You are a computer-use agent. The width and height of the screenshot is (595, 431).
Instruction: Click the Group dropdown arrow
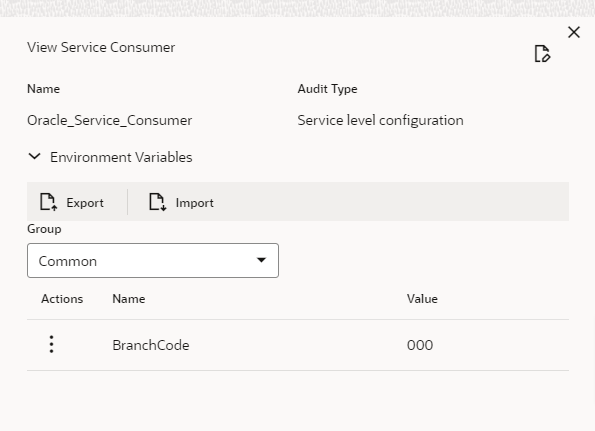click(x=261, y=260)
